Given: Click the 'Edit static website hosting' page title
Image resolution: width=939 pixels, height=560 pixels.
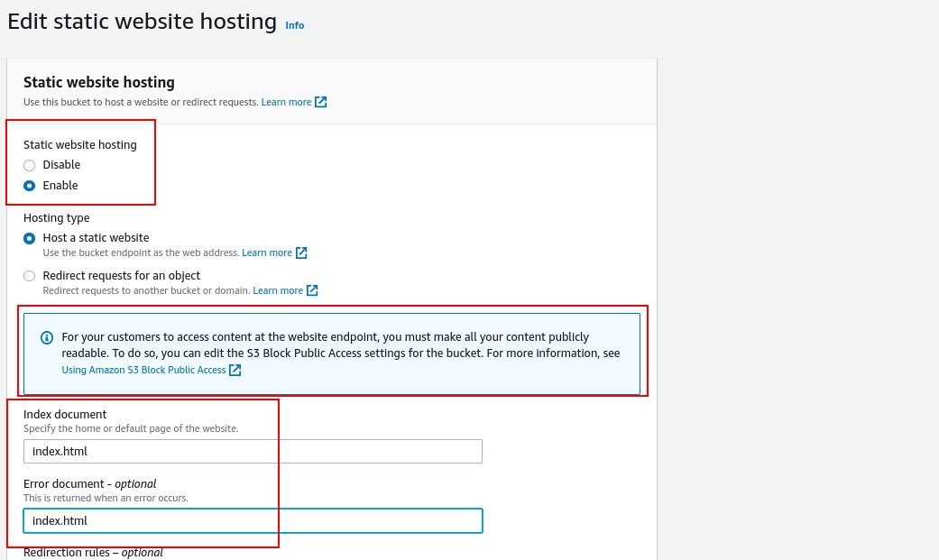Looking at the screenshot, I should 142,22.
